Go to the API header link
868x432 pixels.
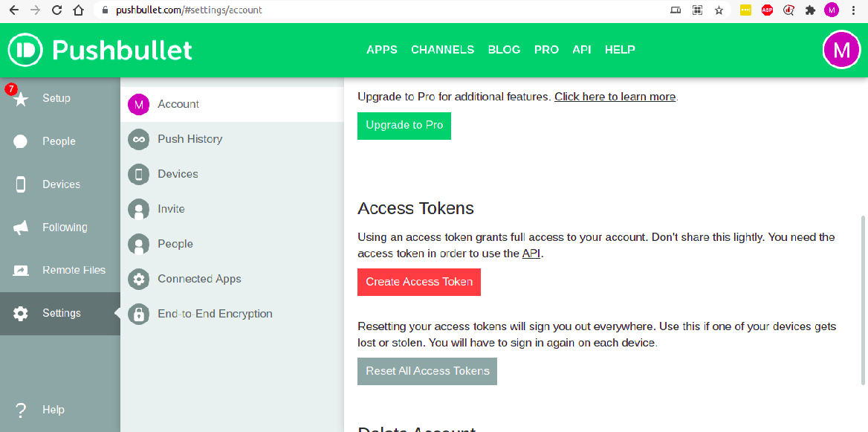coord(582,50)
